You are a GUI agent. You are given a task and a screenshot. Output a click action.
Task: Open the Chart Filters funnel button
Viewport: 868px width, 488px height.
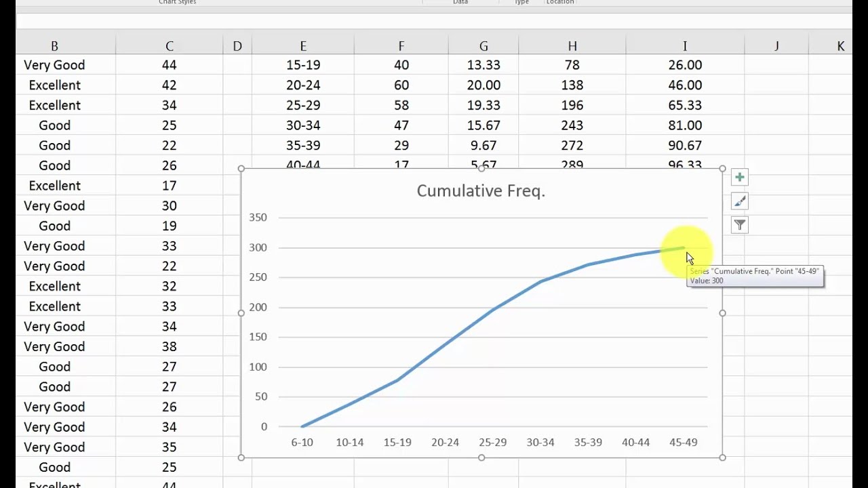pyautogui.click(x=740, y=225)
